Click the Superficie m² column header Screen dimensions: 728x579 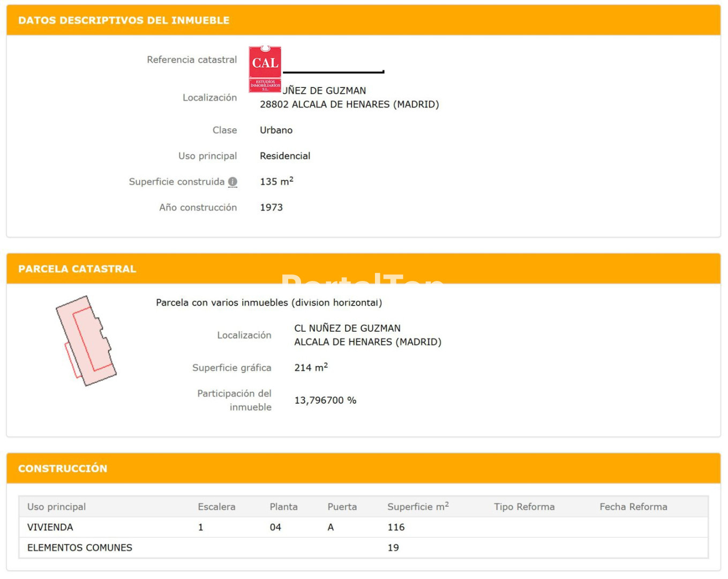(x=418, y=507)
